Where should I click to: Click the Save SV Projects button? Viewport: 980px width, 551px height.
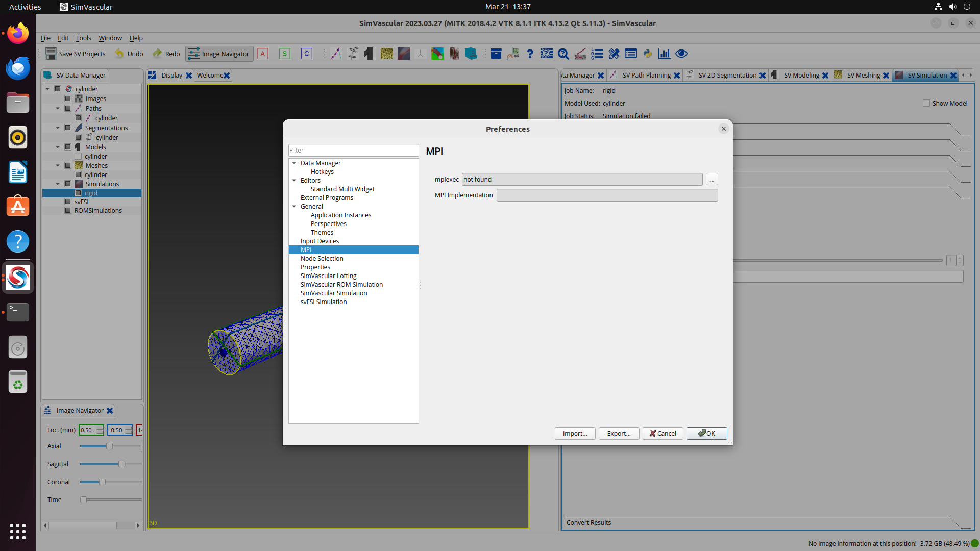click(x=76, y=54)
